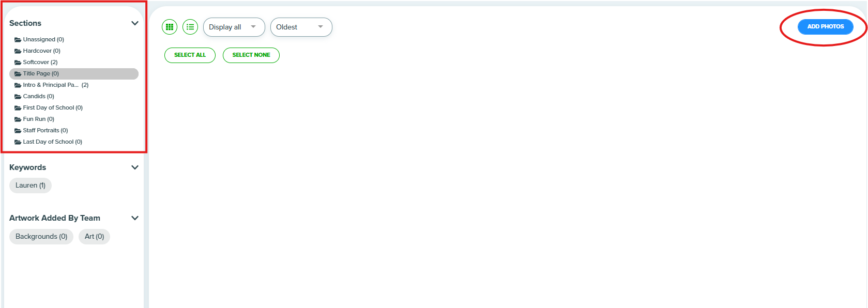Click the Last Day of School folder icon

click(x=18, y=142)
